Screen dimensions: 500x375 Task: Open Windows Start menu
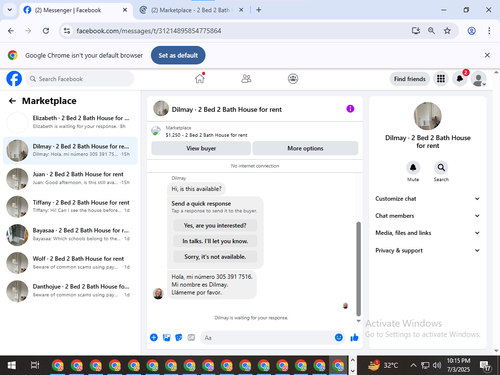point(12,365)
